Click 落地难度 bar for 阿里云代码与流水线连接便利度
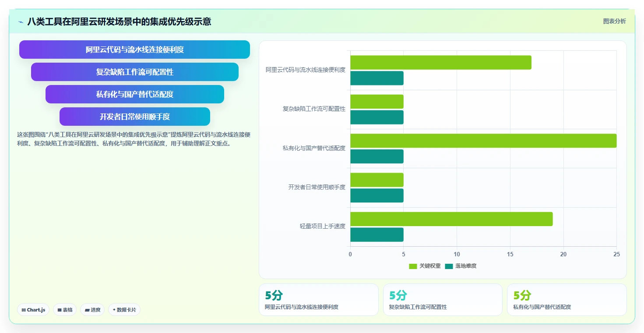The width and height of the screenshot is (644, 333). pyautogui.click(x=377, y=78)
